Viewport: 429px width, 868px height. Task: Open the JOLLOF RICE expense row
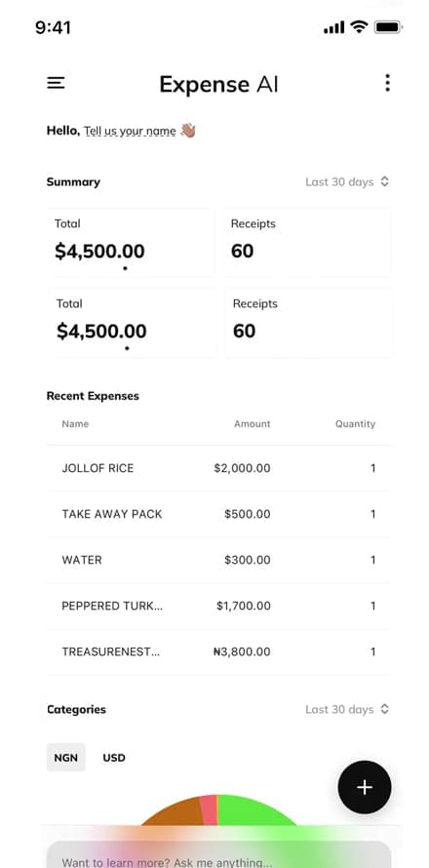coord(218,468)
